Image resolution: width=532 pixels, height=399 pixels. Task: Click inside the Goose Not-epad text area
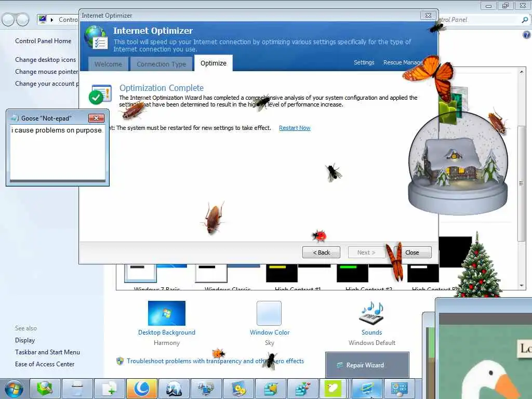point(58,153)
